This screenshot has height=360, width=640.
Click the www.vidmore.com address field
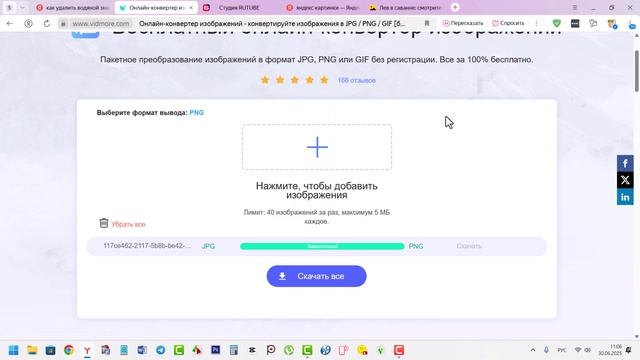(x=100, y=24)
